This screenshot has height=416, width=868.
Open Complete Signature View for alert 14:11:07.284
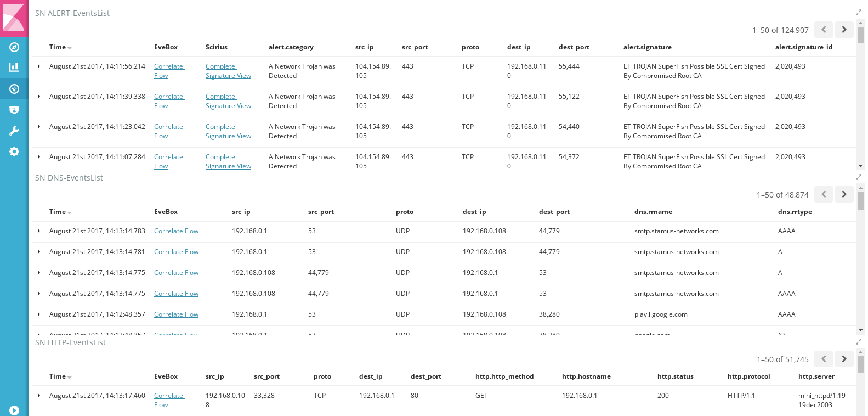(228, 161)
